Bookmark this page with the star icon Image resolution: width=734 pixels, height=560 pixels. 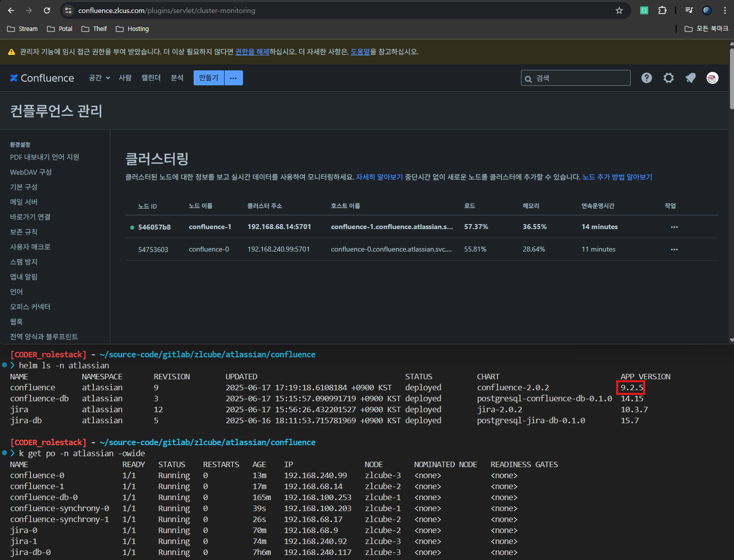619,10
